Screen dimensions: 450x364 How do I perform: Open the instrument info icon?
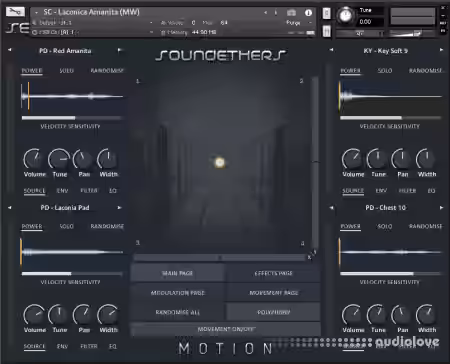308,13
